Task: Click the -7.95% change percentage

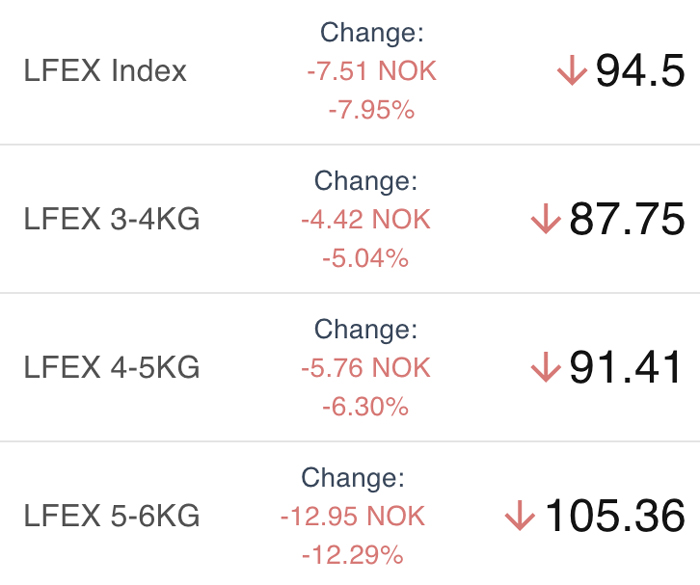Action: coord(371,110)
